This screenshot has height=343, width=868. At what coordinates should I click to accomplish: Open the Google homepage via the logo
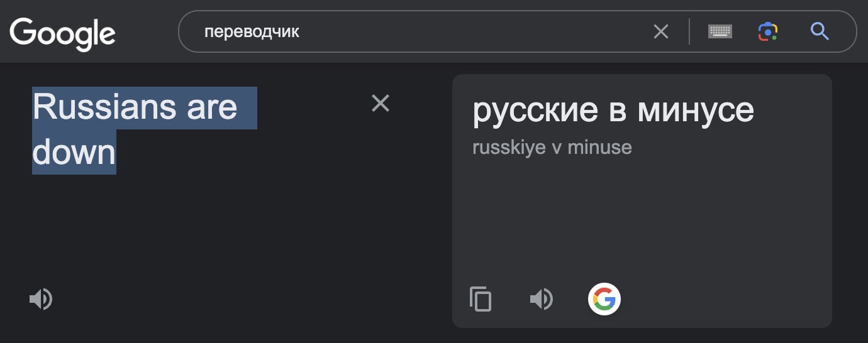point(62,33)
